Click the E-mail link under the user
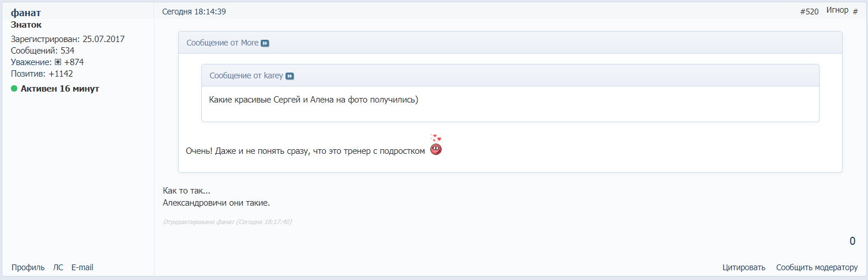 click(82, 267)
